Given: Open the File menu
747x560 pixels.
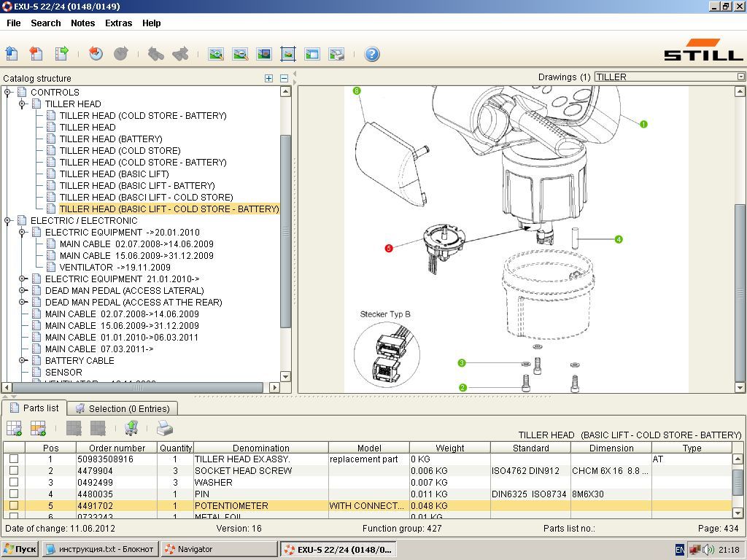Looking at the screenshot, I should coord(13,23).
